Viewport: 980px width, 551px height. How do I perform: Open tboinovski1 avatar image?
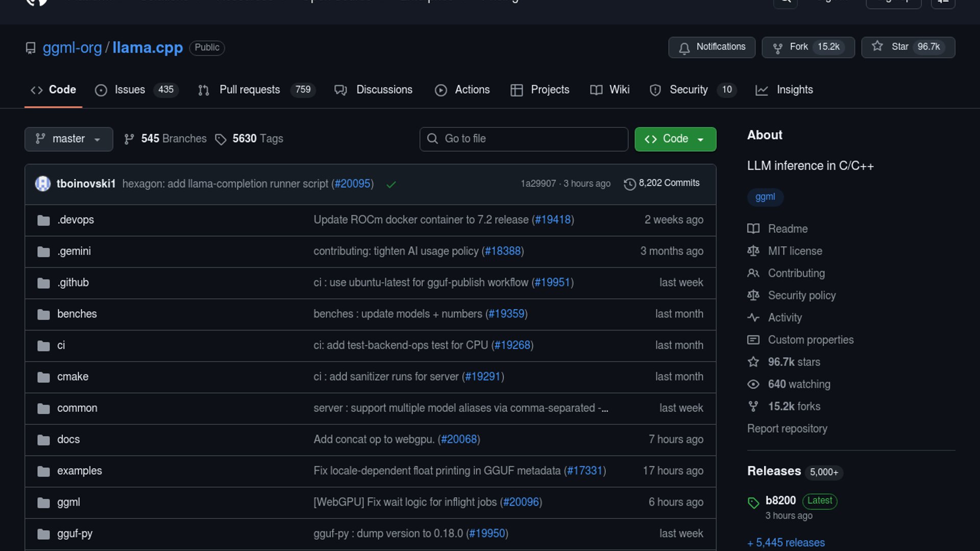(x=43, y=184)
